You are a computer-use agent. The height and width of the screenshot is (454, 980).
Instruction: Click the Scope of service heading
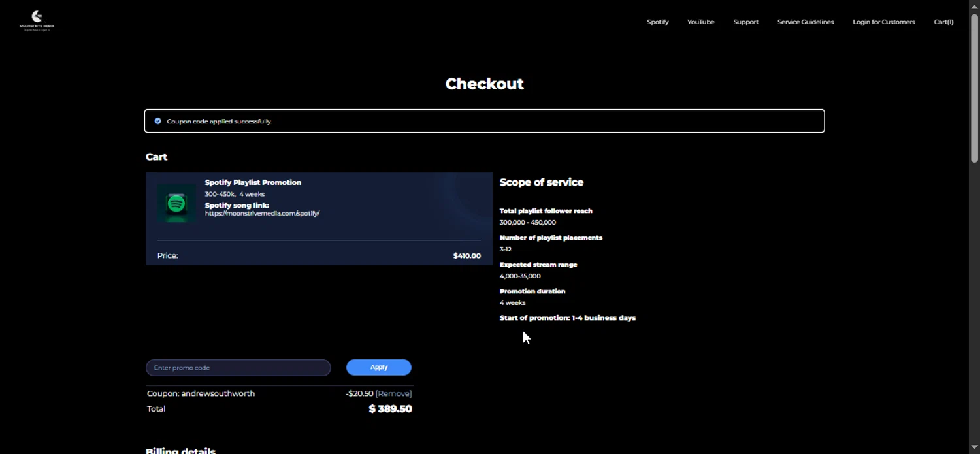coord(542,182)
